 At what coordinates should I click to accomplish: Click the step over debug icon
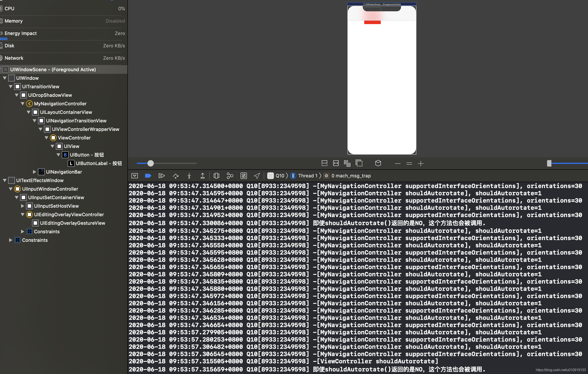(175, 176)
